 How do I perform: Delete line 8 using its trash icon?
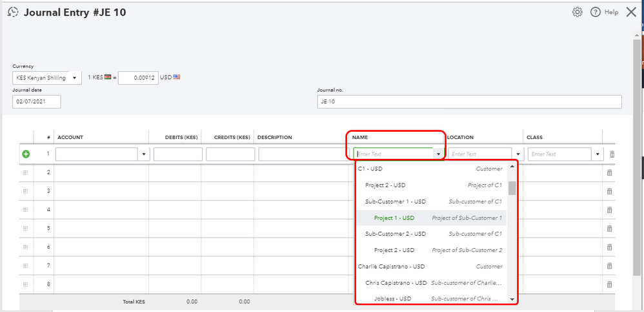pos(610,284)
